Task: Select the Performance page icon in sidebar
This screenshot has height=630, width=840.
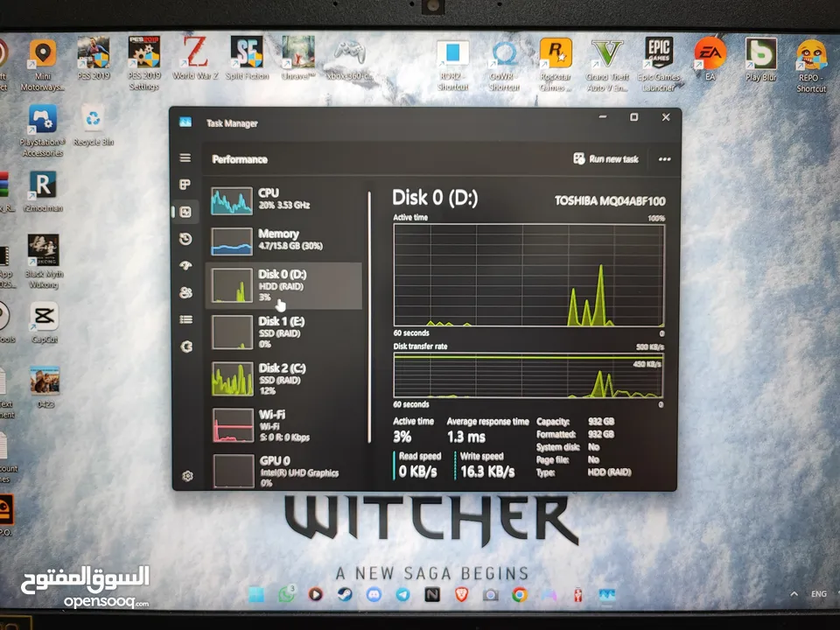Action: [185, 212]
